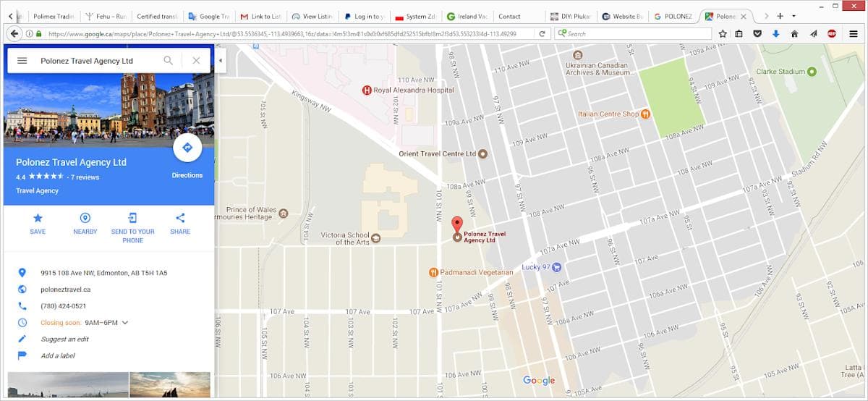Image resolution: width=868 pixels, height=401 pixels.
Task: Open the Firefox hamburger menu
Action: point(854,33)
